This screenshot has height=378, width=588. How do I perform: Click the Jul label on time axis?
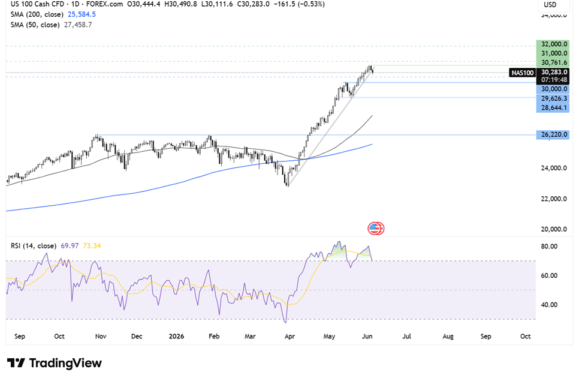[406, 337]
